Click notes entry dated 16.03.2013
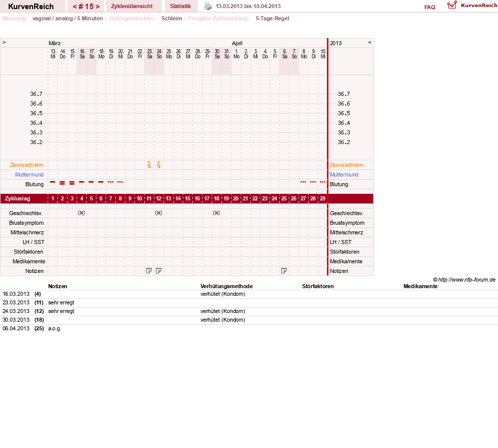Screen dimensions: 498x448 16,294
